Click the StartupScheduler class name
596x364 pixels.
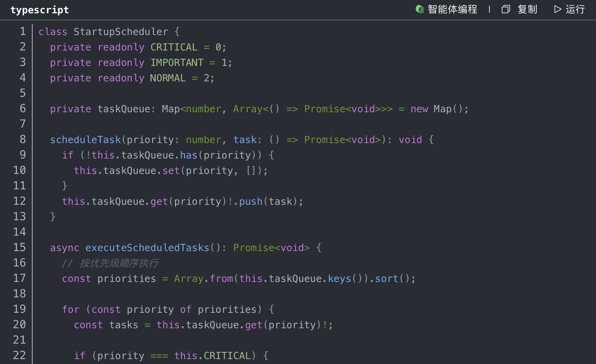(x=121, y=32)
